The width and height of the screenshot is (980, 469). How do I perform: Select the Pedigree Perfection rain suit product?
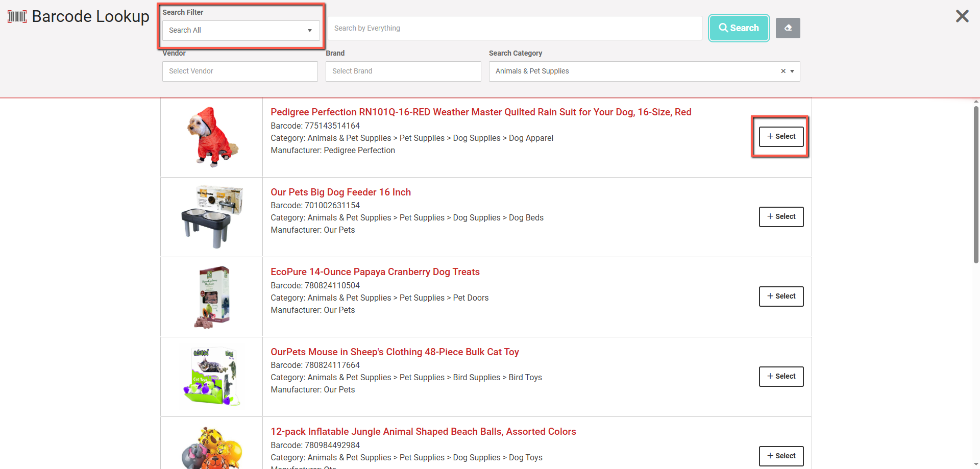(781, 137)
